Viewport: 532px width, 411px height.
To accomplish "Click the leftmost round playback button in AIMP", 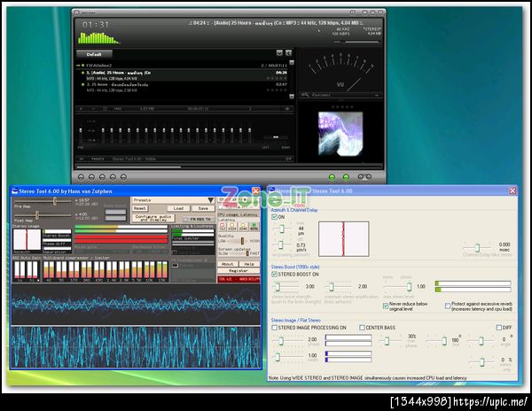I will 81,177.
